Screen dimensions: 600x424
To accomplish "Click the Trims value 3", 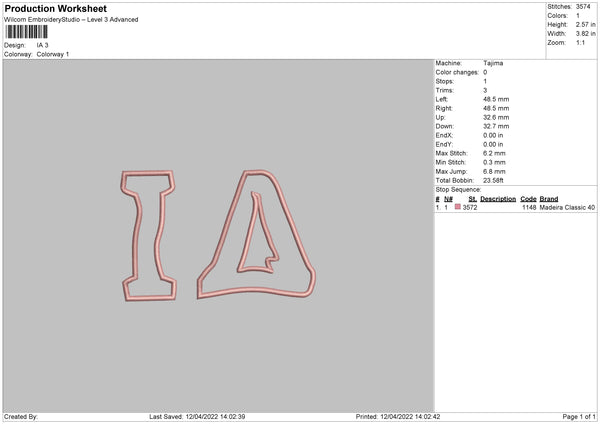I will (485, 90).
